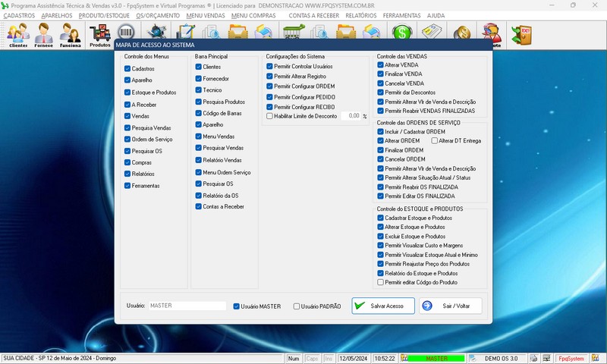Enable Permitir editar Código do Produto

(x=381, y=282)
